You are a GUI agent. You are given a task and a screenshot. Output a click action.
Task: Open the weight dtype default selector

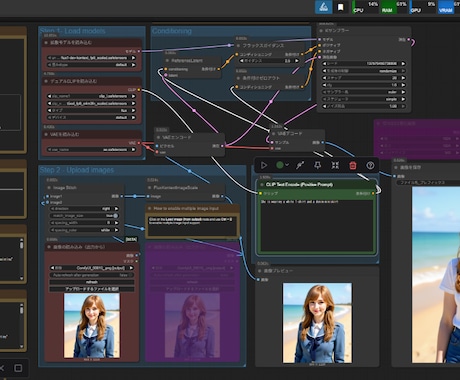point(91,65)
